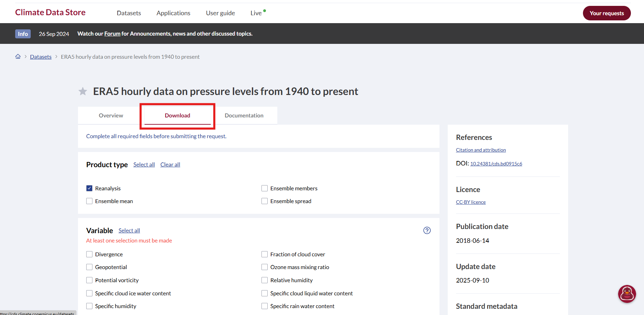Check the Ensemble mean option

(x=89, y=201)
